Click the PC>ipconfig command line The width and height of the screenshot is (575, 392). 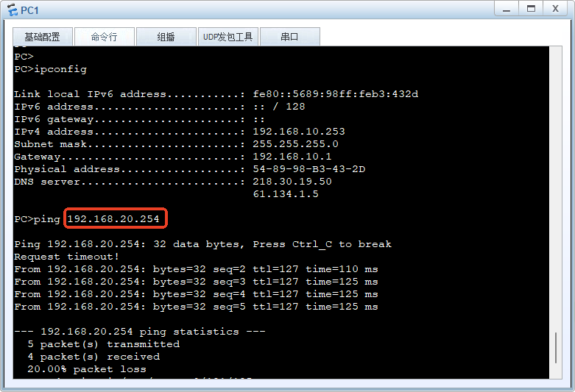point(51,69)
